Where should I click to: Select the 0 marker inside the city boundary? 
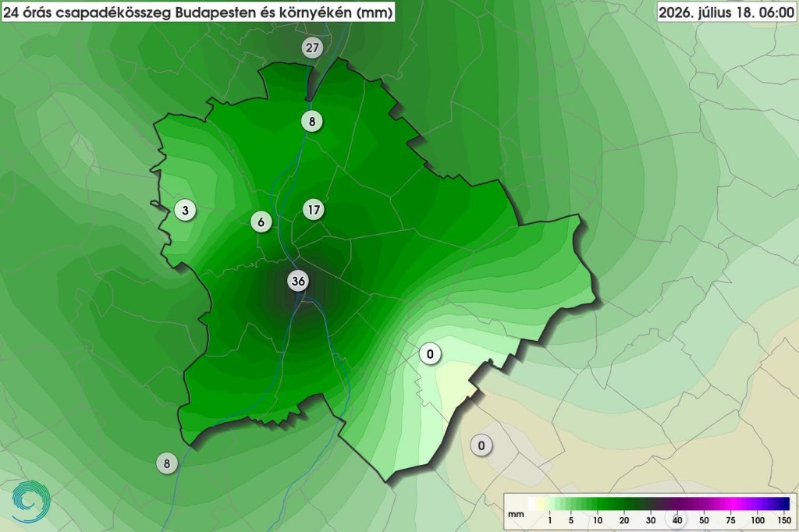[430, 353]
